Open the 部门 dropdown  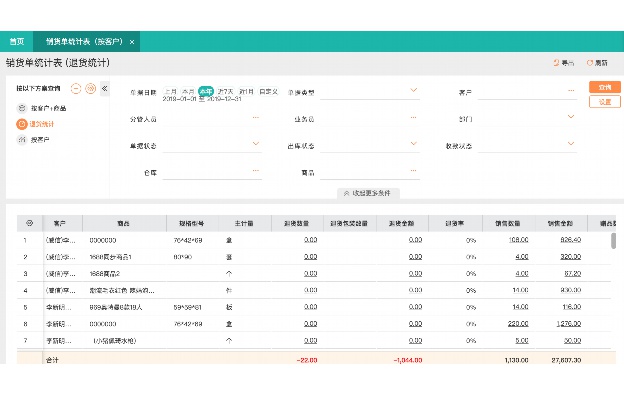[x=571, y=117]
